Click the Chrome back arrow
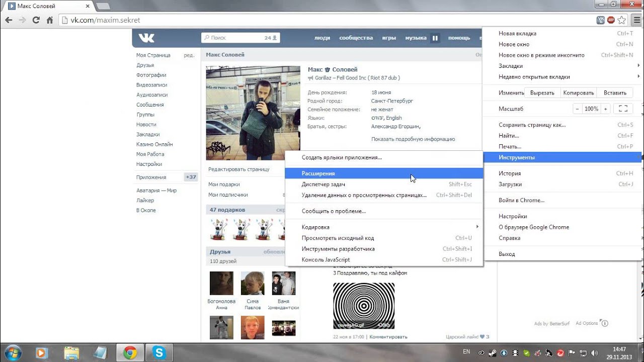The width and height of the screenshot is (644, 362). [9, 20]
